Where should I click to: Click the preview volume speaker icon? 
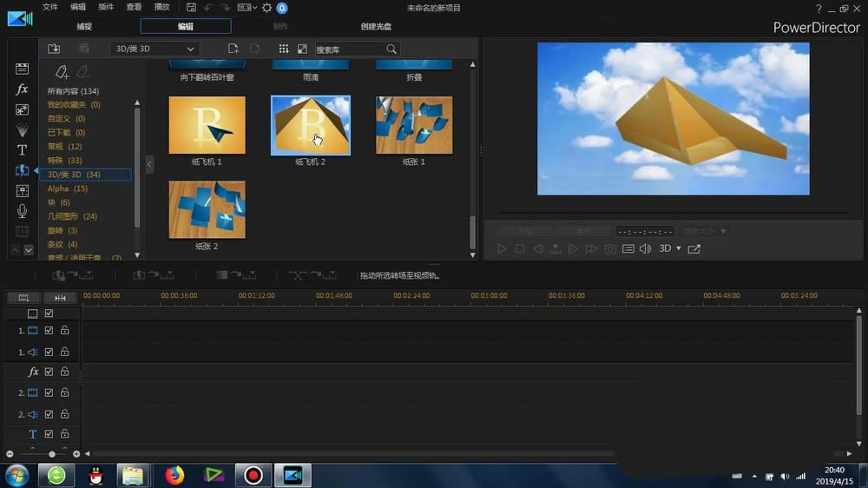click(x=645, y=249)
